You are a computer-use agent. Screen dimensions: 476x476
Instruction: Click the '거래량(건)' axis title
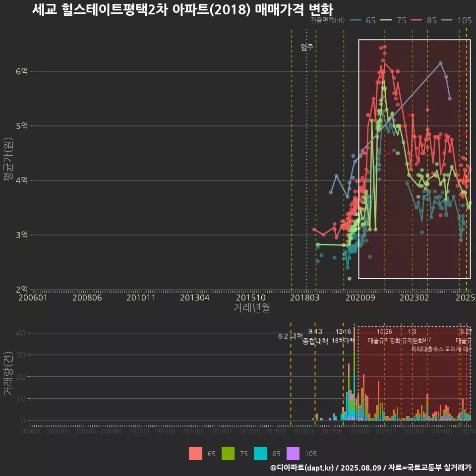tap(8, 373)
